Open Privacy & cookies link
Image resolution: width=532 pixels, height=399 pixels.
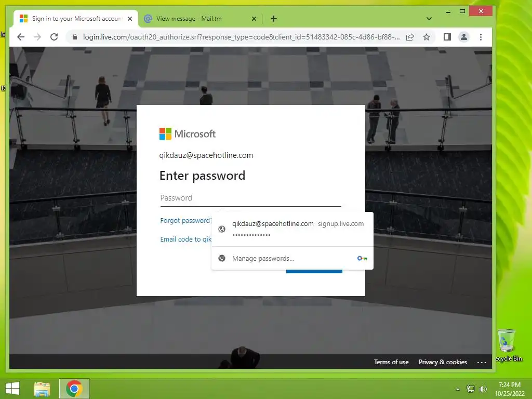pos(443,362)
